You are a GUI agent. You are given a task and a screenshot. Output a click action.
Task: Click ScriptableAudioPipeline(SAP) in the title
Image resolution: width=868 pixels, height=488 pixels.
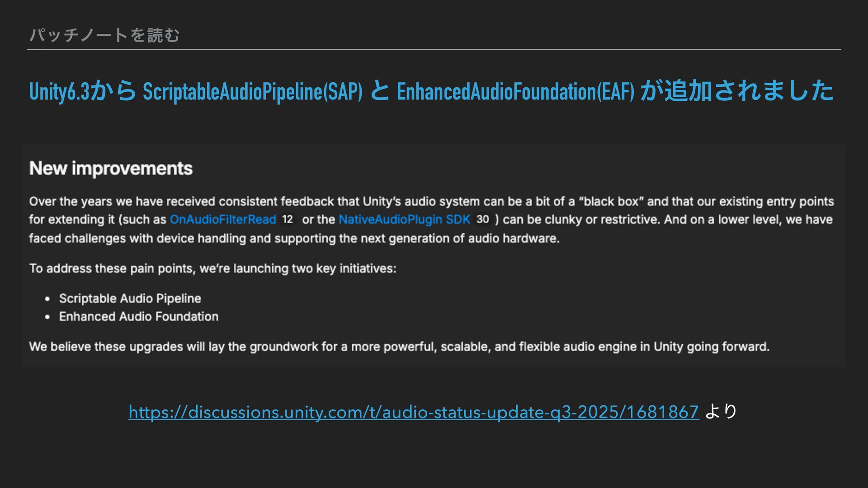253,91
